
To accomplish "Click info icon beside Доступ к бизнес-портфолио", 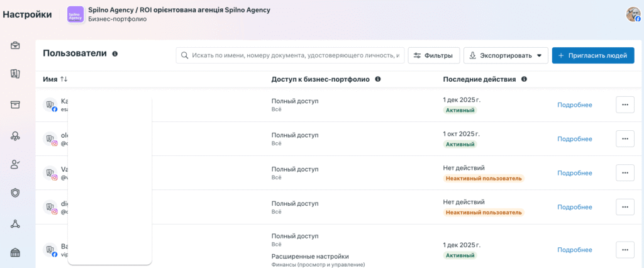I will 377,79.
